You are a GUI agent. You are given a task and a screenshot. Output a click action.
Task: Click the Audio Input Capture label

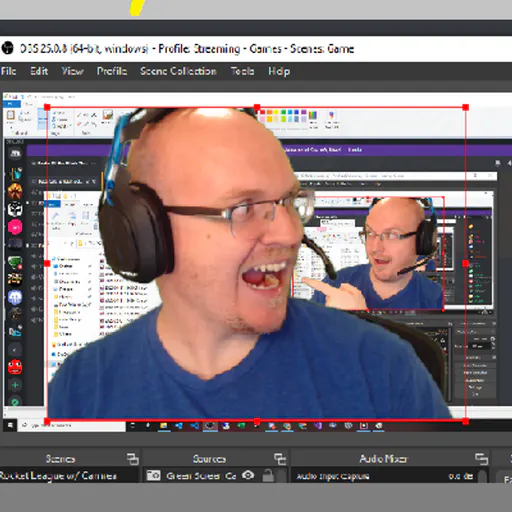[333, 476]
